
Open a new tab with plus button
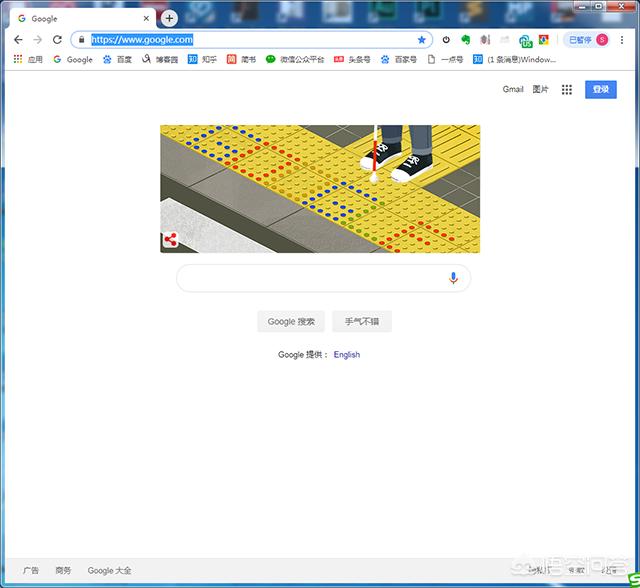click(x=169, y=18)
